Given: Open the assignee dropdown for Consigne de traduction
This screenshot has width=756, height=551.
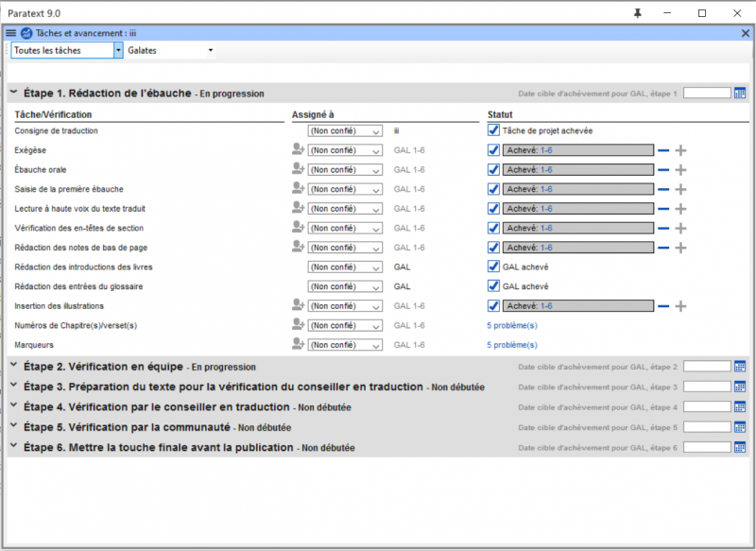Looking at the screenshot, I should 345,130.
